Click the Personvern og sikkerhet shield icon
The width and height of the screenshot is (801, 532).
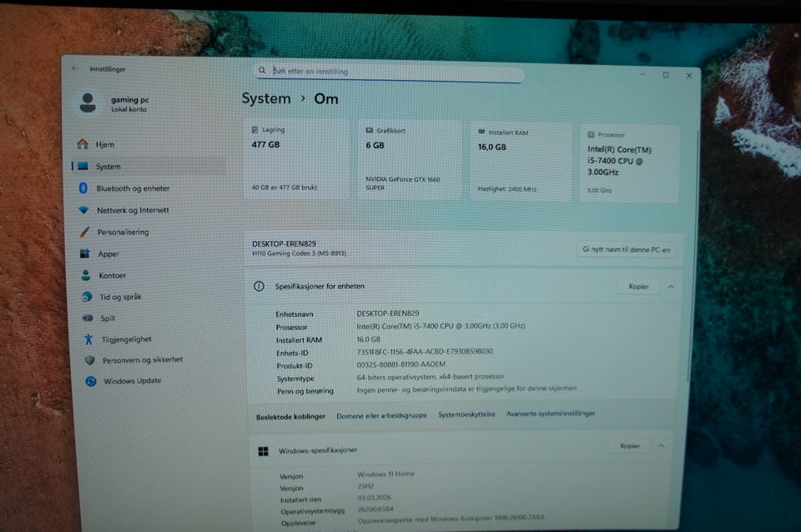point(90,360)
